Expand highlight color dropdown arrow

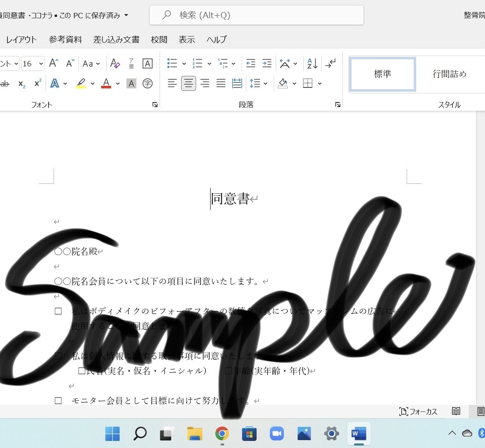(x=92, y=84)
